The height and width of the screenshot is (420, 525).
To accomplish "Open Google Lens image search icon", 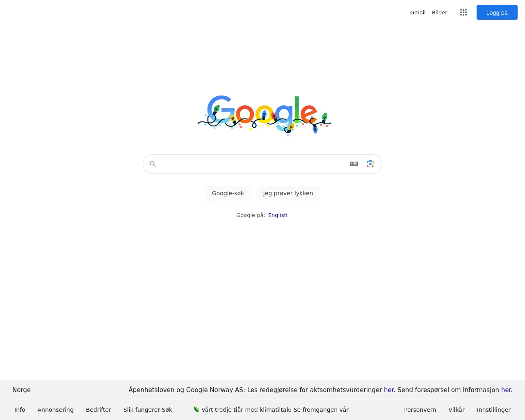I will (x=370, y=164).
